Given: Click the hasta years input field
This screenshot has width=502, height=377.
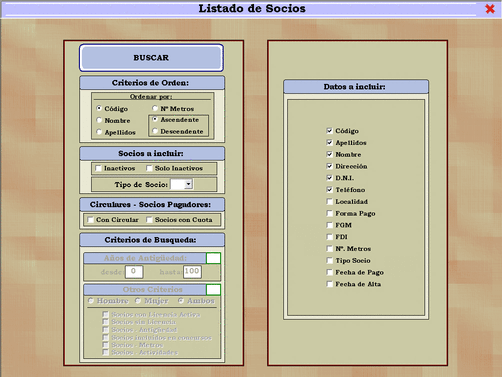Looking at the screenshot, I should 192,271.
